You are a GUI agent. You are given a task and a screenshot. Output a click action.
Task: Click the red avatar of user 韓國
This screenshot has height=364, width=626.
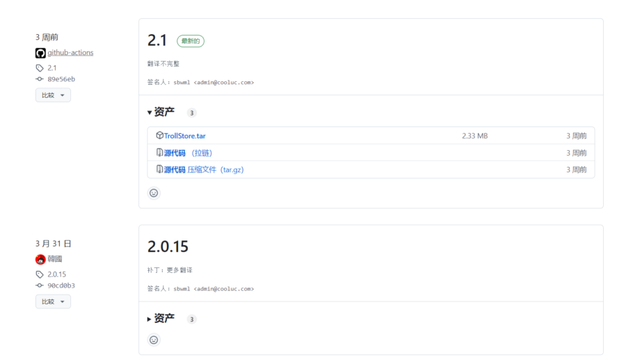(x=40, y=259)
